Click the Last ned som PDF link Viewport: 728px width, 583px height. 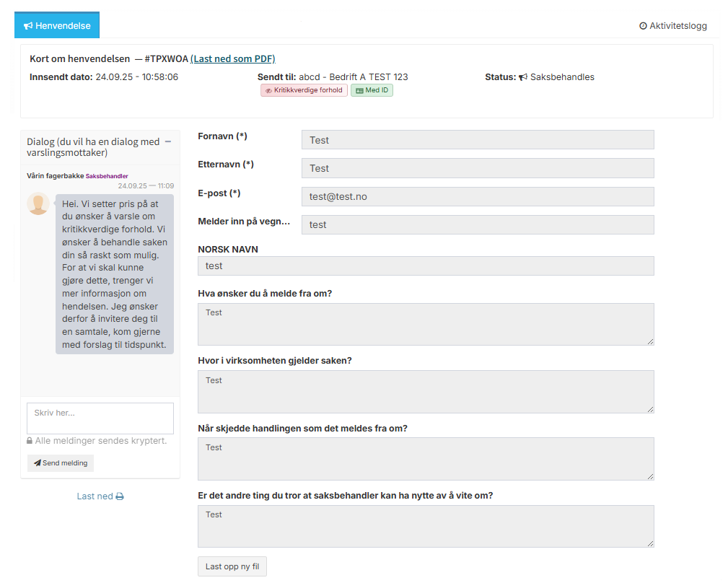(232, 58)
